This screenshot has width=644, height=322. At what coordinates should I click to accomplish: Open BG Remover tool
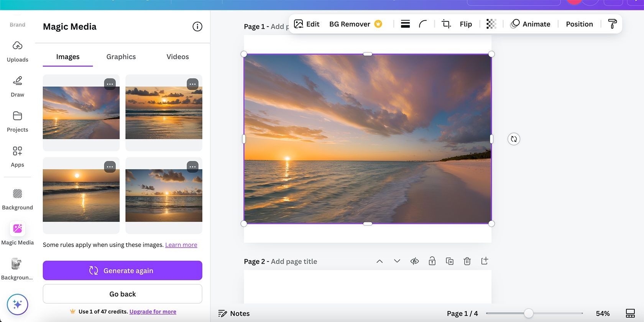tap(355, 24)
